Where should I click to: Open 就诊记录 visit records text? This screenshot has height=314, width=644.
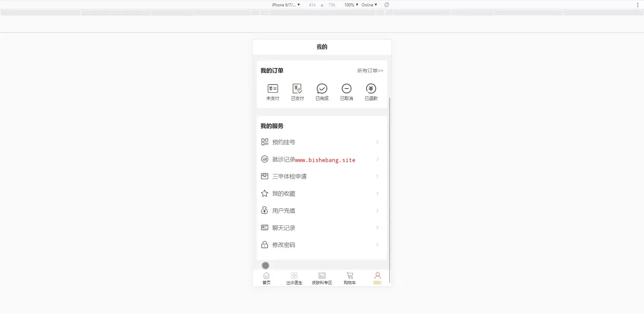(x=284, y=159)
